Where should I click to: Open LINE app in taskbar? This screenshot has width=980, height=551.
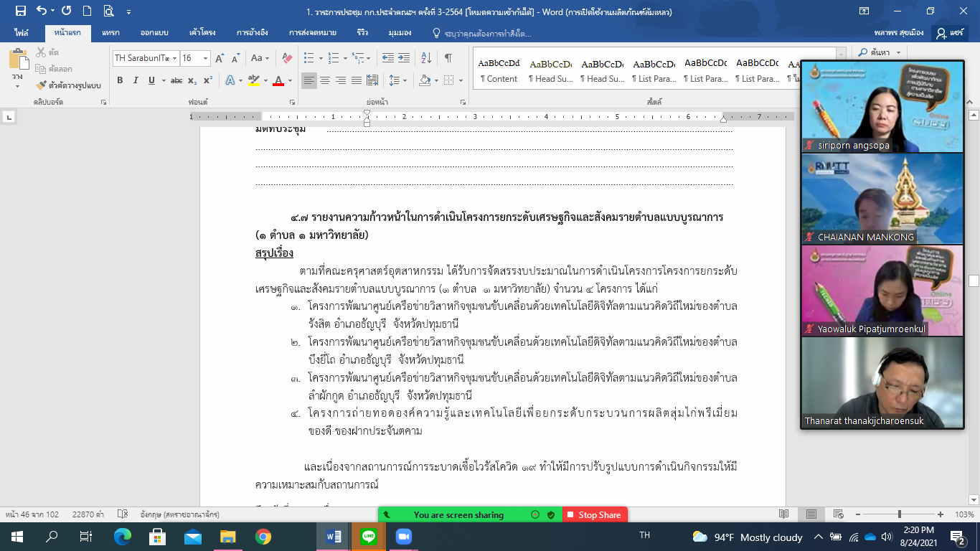369,536
